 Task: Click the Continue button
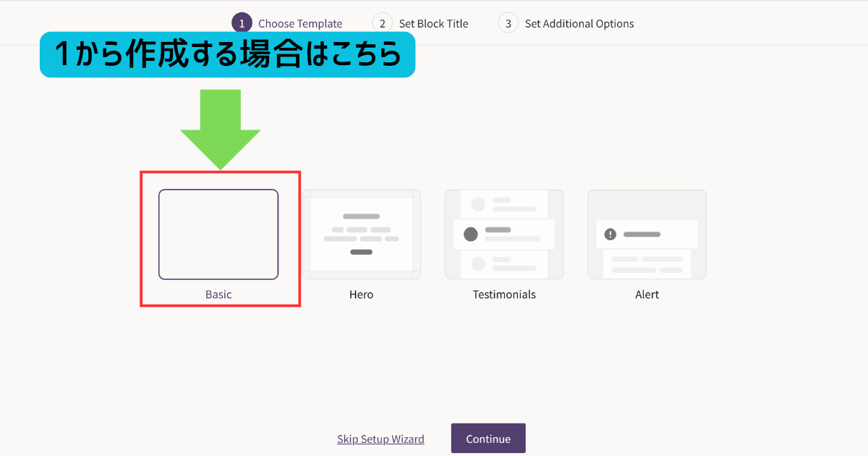(488, 439)
